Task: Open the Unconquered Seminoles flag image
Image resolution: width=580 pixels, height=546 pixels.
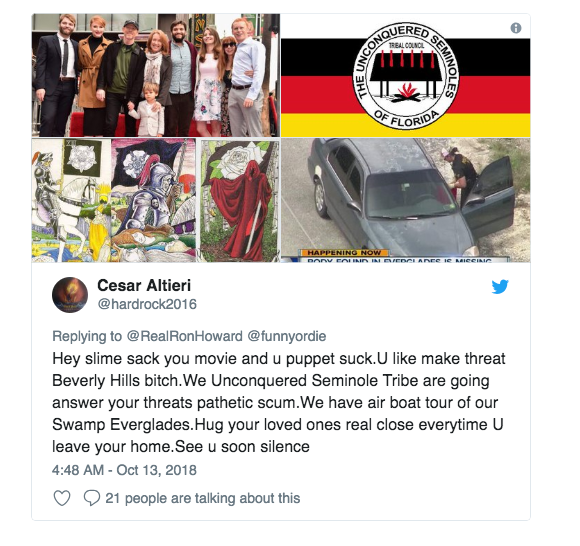Action: (x=405, y=75)
